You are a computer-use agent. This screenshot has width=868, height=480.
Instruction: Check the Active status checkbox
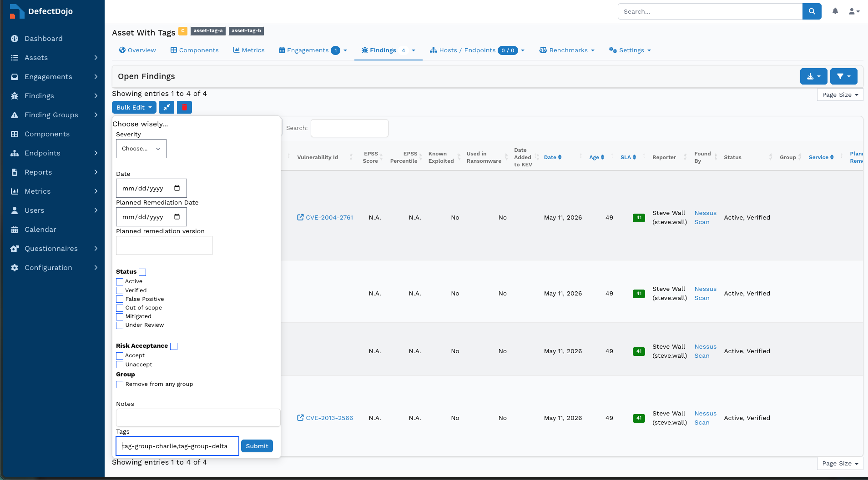[x=120, y=282]
